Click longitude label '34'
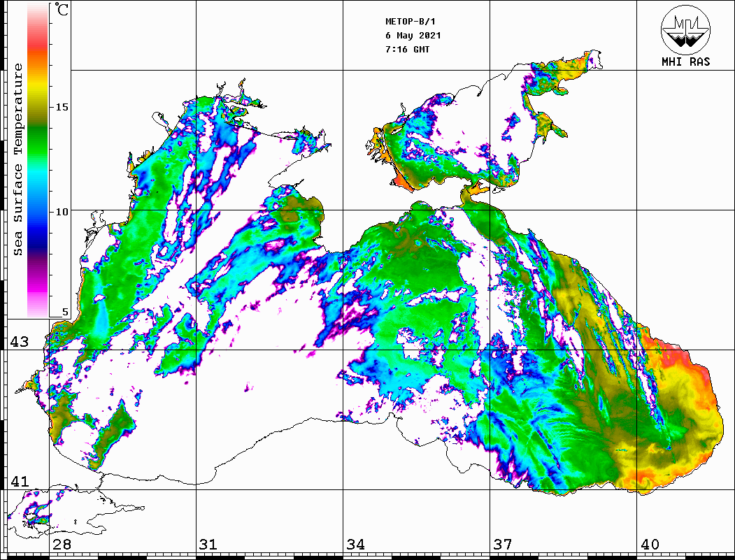This screenshot has height=560, width=735. pyautogui.click(x=355, y=544)
